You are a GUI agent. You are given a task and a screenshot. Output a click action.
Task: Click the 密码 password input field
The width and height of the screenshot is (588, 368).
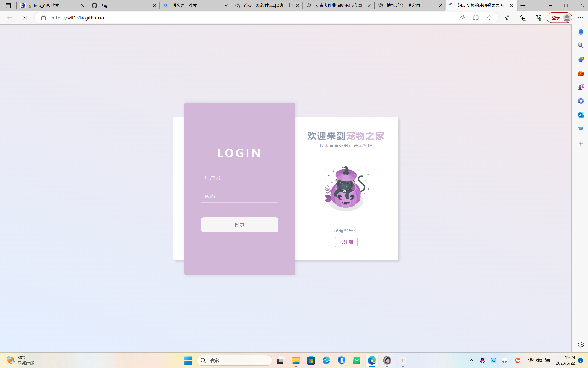click(x=239, y=196)
